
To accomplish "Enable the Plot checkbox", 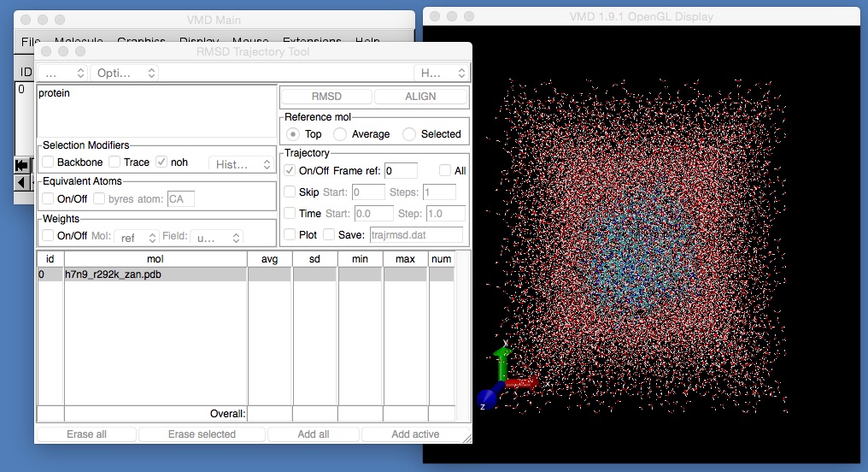I will click(x=290, y=234).
